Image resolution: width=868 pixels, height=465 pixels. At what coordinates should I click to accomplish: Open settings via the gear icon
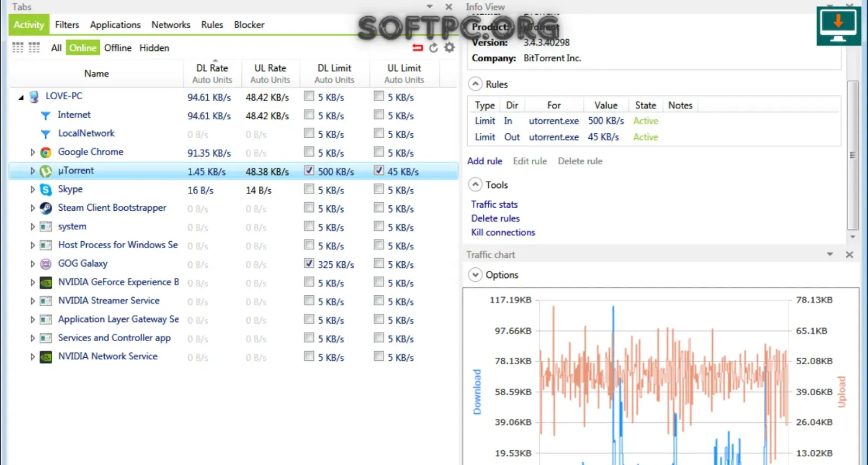pyautogui.click(x=449, y=48)
